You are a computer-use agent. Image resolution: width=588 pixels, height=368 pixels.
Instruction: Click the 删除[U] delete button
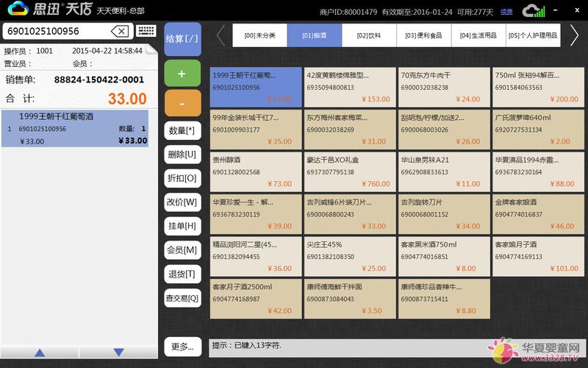pos(182,155)
